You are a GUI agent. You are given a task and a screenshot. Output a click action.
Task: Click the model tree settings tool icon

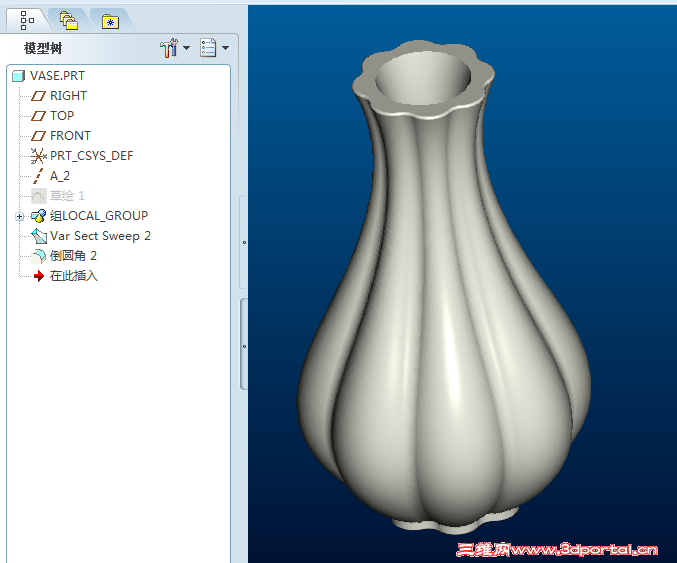(x=169, y=48)
